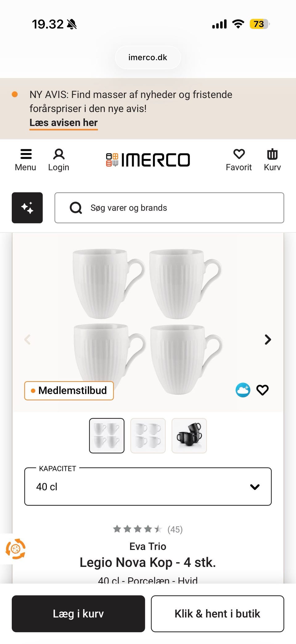
Task: Toggle the favorite heart on the product photo
Action: [262, 390]
